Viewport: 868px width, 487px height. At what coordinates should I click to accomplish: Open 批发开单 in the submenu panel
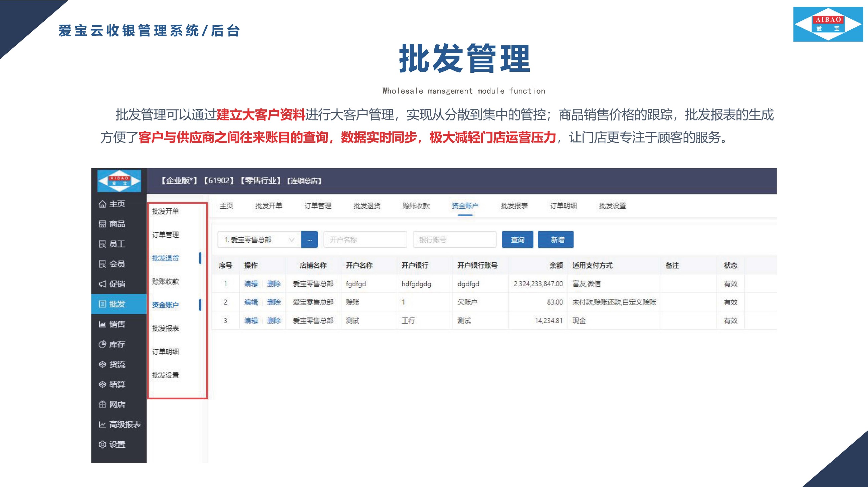(x=166, y=211)
